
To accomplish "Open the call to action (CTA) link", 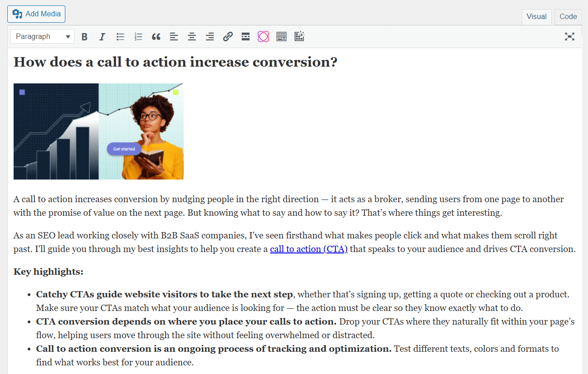I will (309, 249).
